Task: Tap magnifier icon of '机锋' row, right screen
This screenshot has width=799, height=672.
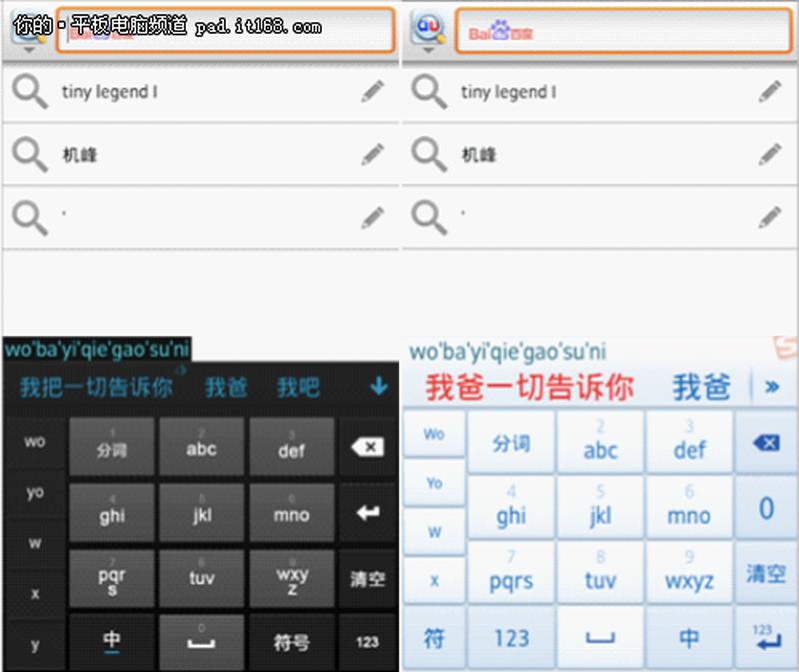Action: point(429,155)
